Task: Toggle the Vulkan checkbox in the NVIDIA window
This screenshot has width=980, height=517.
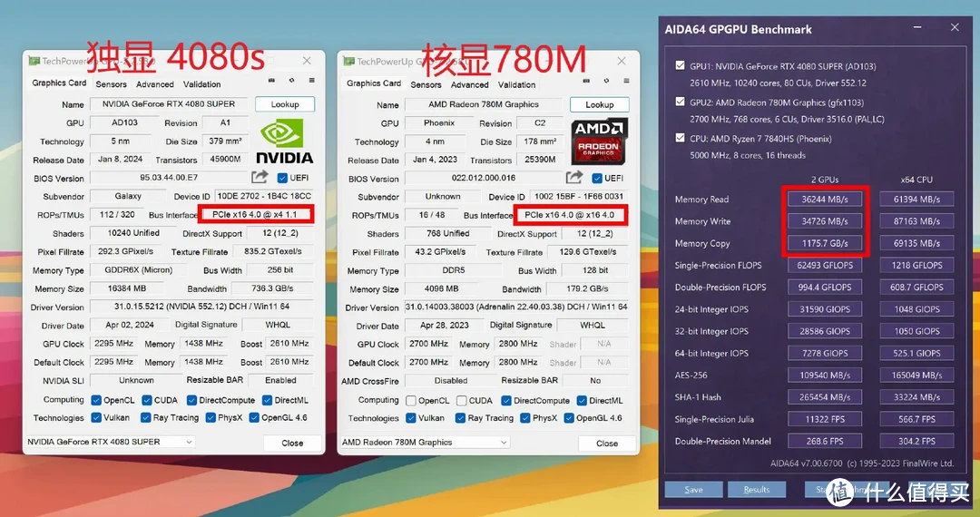Action: pyautogui.click(x=96, y=418)
